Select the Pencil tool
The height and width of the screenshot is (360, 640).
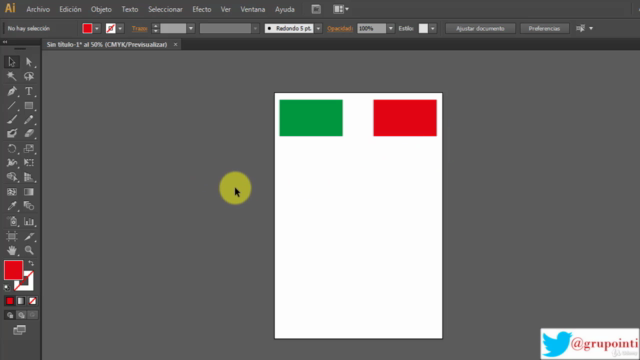coord(29,120)
